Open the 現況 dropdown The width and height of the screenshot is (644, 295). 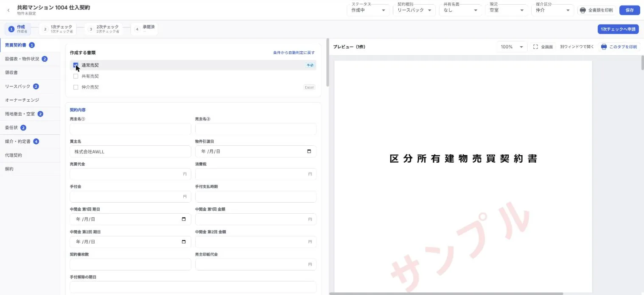coord(506,10)
